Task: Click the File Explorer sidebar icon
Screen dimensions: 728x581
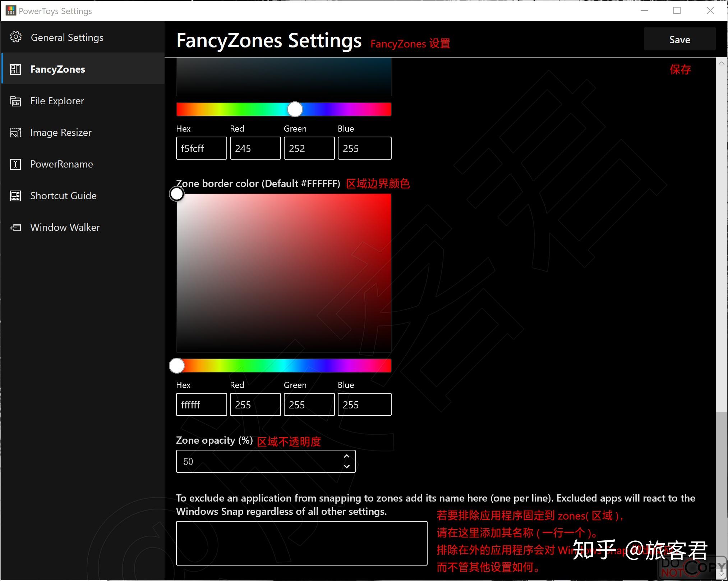Action: tap(16, 101)
